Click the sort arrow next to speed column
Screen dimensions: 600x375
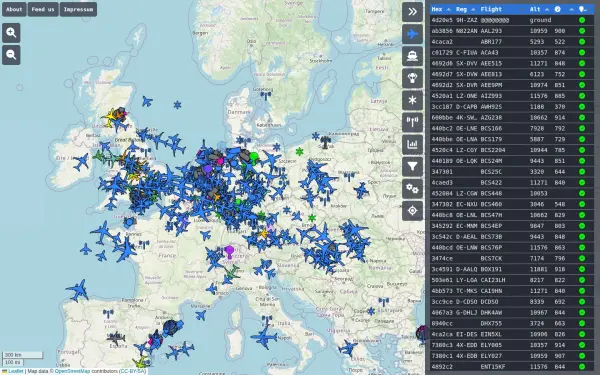click(x=572, y=9)
